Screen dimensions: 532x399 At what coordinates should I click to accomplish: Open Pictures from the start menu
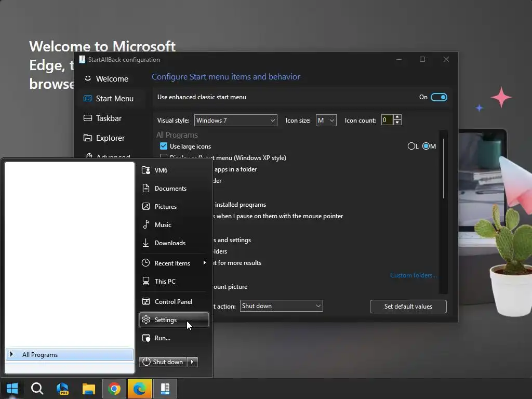[x=174, y=207]
